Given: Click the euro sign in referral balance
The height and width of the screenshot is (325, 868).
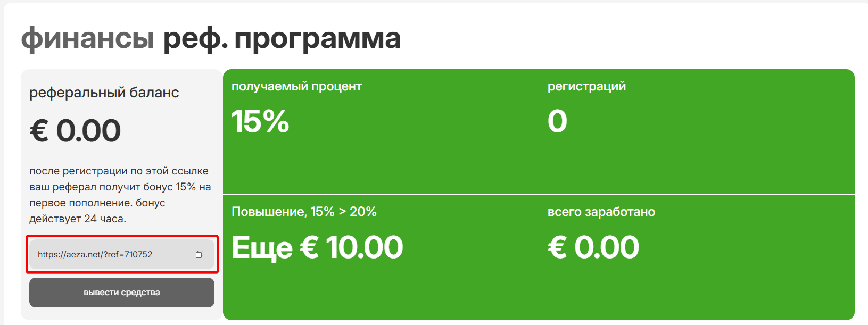Looking at the screenshot, I should pyautogui.click(x=39, y=131).
